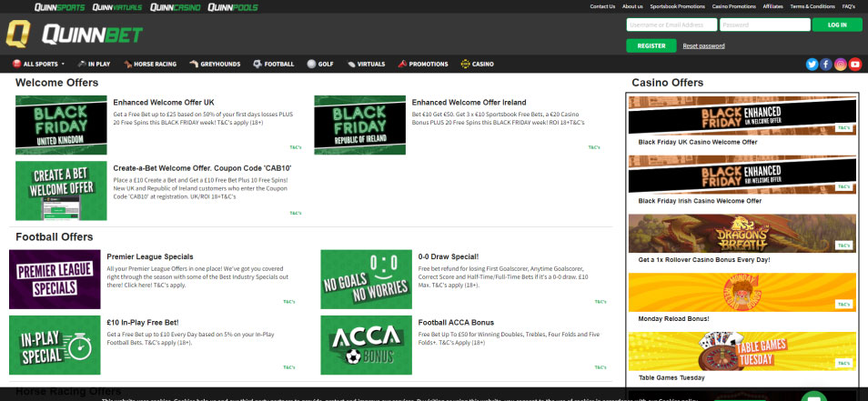The image size is (868, 401).
Task: Open Football ACCA Bonus title
Action: coord(456,323)
